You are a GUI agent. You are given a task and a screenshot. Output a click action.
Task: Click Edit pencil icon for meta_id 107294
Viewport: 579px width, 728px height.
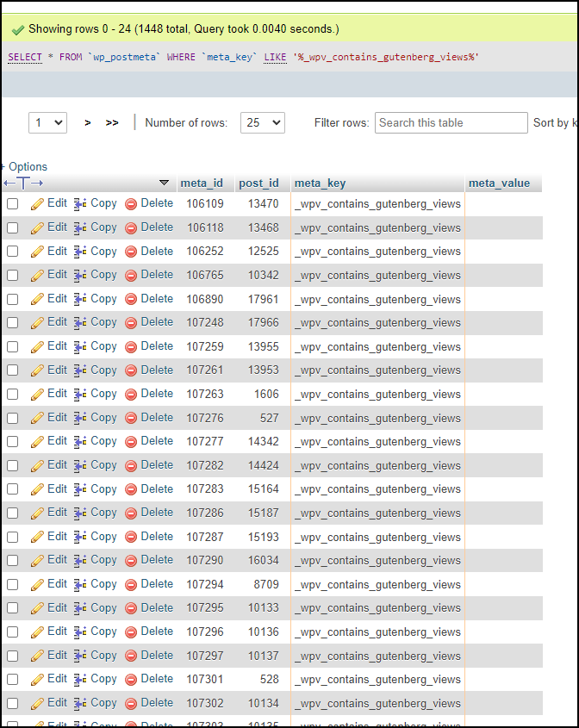[37, 584]
